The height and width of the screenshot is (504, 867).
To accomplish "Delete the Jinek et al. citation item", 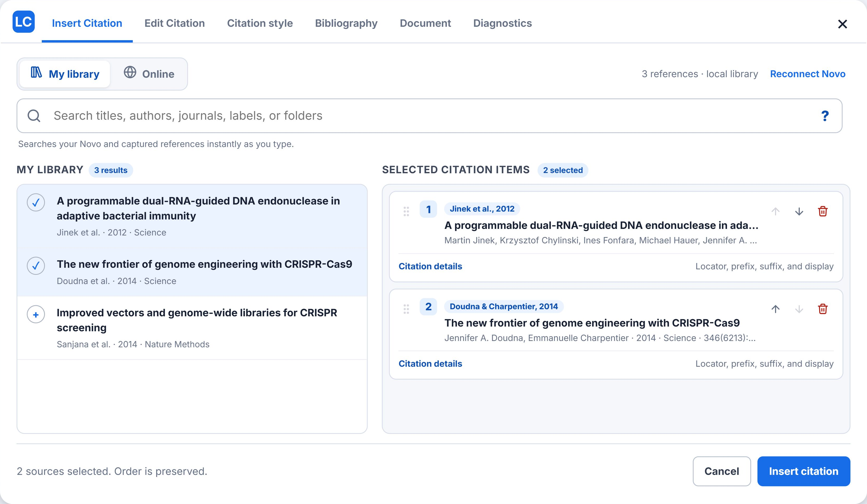I will [823, 211].
